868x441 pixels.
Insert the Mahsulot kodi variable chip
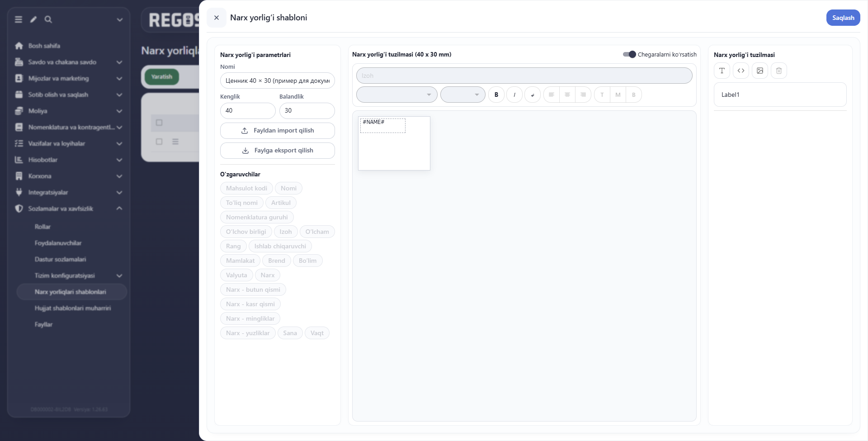246,188
